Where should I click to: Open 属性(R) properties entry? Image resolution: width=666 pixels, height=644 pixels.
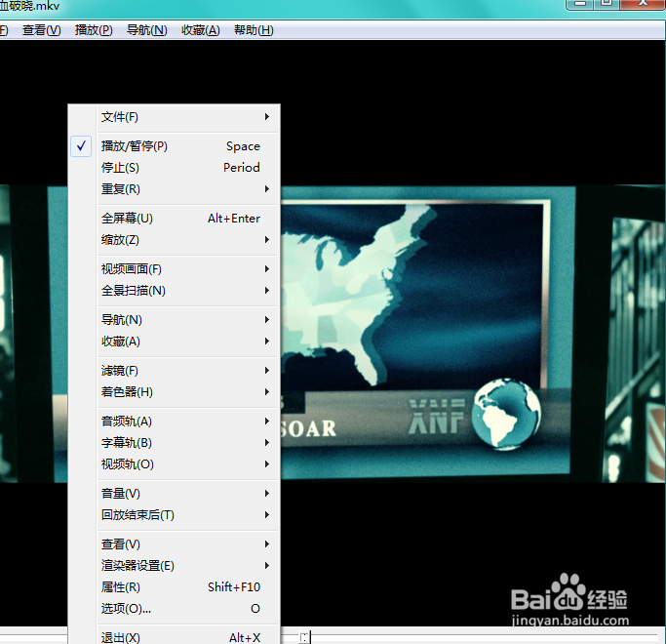(174, 587)
